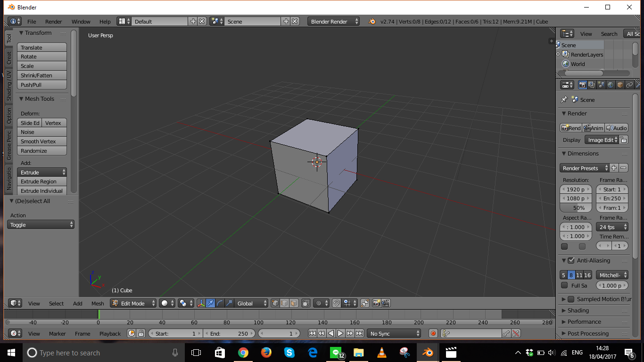The image size is (644, 362).
Task: Select 5 anti-aliasing samples
Action: tap(563, 275)
